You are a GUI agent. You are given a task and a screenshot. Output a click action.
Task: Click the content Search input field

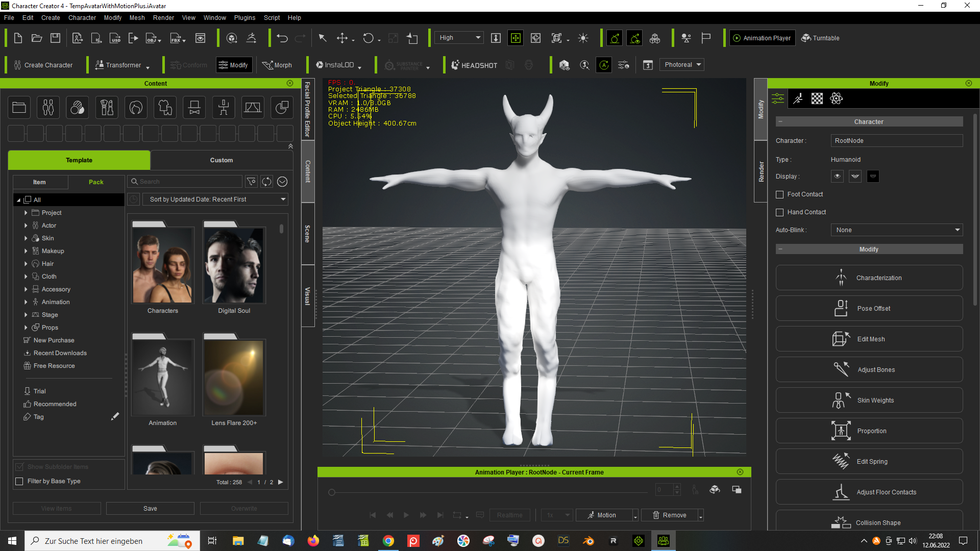click(185, 182)
